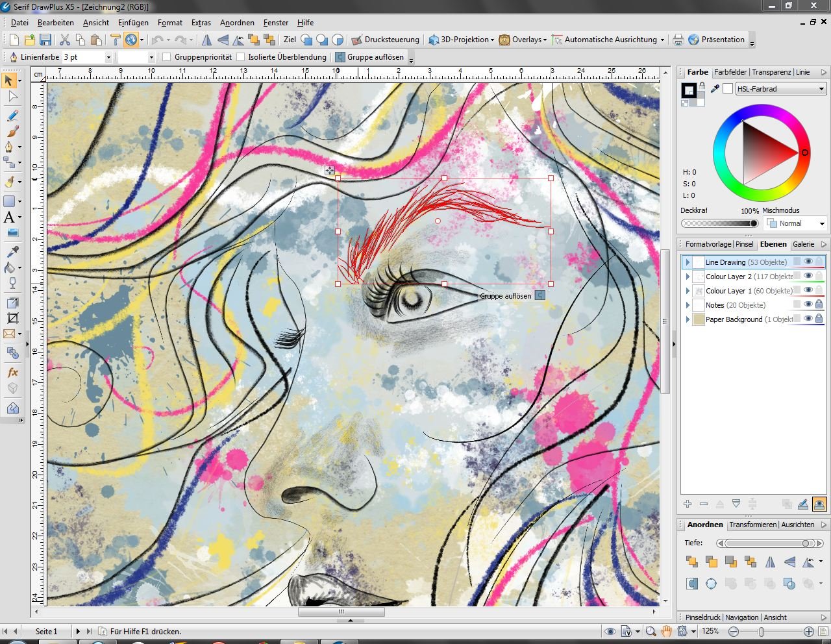831x644 pixels.
Task: Click the Gruppe auflösen button below the selection
Action: (512, 296)
